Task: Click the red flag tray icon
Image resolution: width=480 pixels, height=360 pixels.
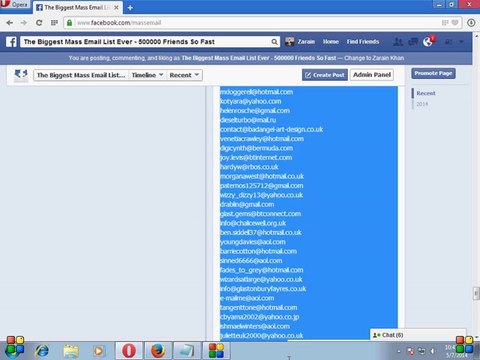Action: point(411,351)
